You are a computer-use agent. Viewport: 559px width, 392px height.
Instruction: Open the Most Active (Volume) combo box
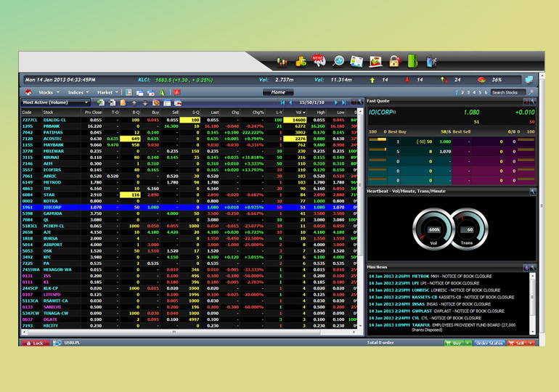click(x=56, y=103)
